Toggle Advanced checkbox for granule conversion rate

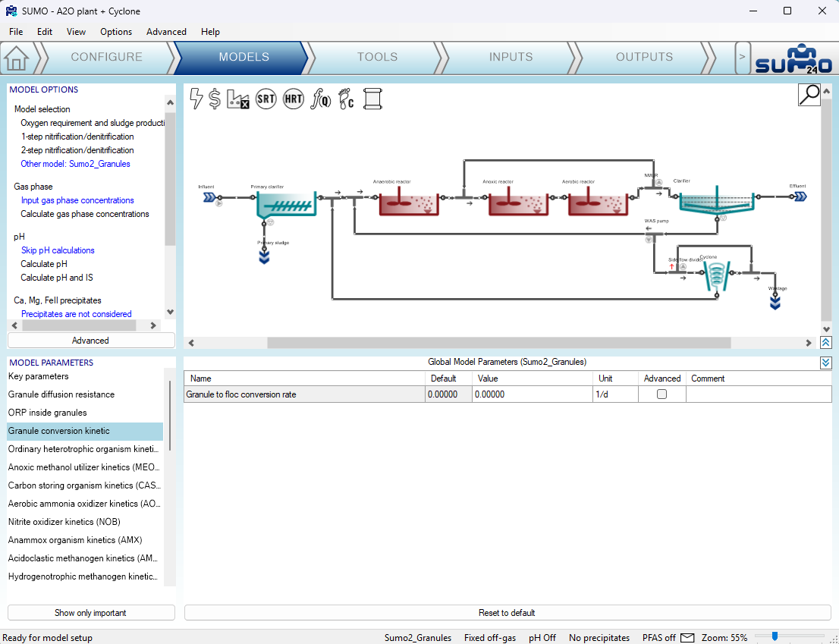click(661, 394)
